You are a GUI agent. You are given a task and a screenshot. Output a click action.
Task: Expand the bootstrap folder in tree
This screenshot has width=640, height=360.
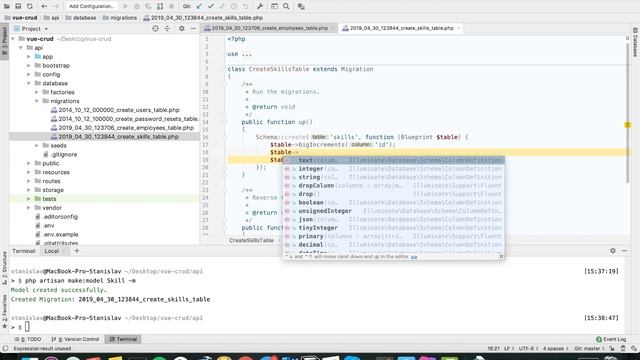29,65
